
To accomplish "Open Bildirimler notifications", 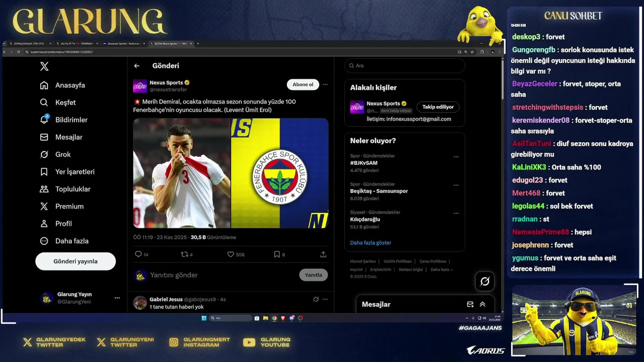I will coord(64,120).
